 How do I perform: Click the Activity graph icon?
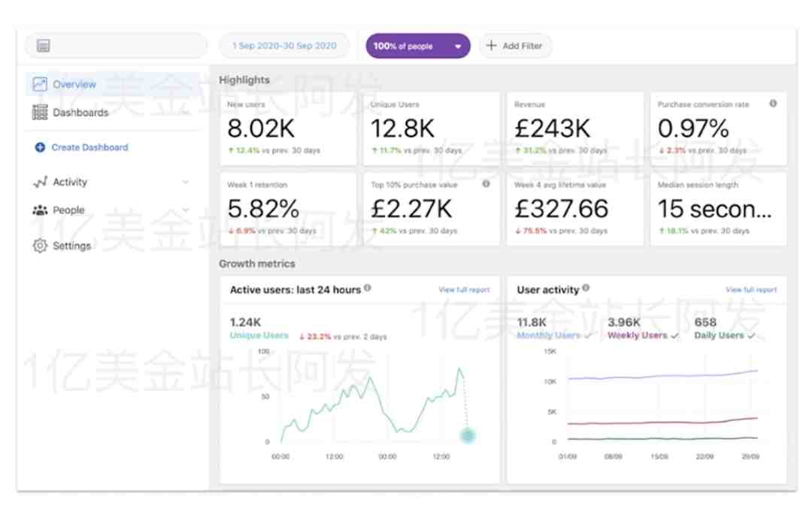click(x=40, y=182)
